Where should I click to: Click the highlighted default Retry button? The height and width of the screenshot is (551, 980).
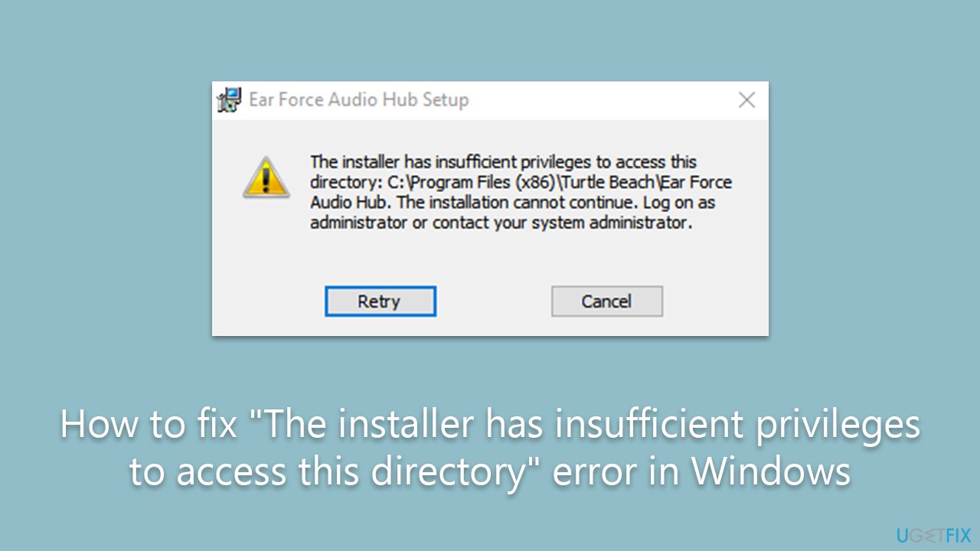coord(380,301)
